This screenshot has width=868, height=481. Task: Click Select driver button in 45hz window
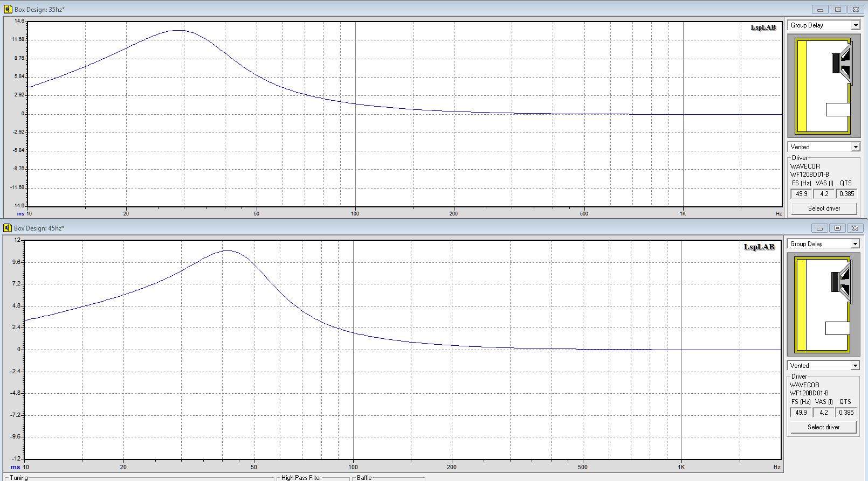pos(823,427)
